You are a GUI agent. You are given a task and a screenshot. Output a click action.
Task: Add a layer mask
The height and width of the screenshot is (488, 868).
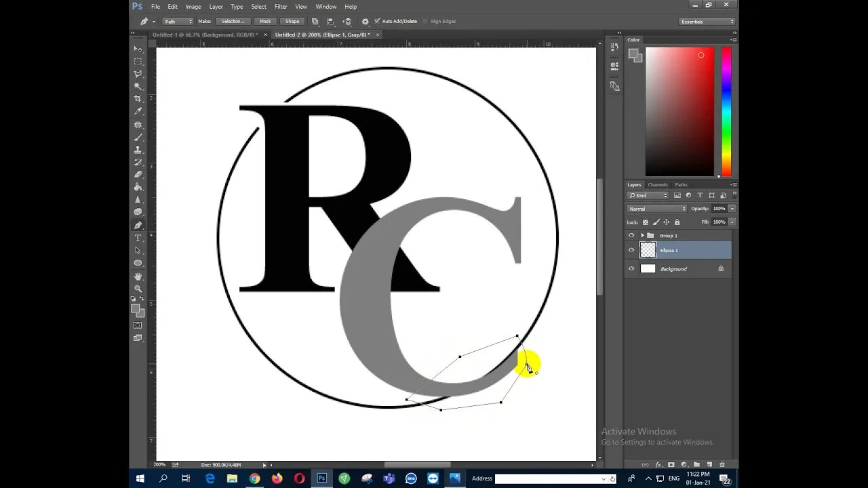(671, 465)
